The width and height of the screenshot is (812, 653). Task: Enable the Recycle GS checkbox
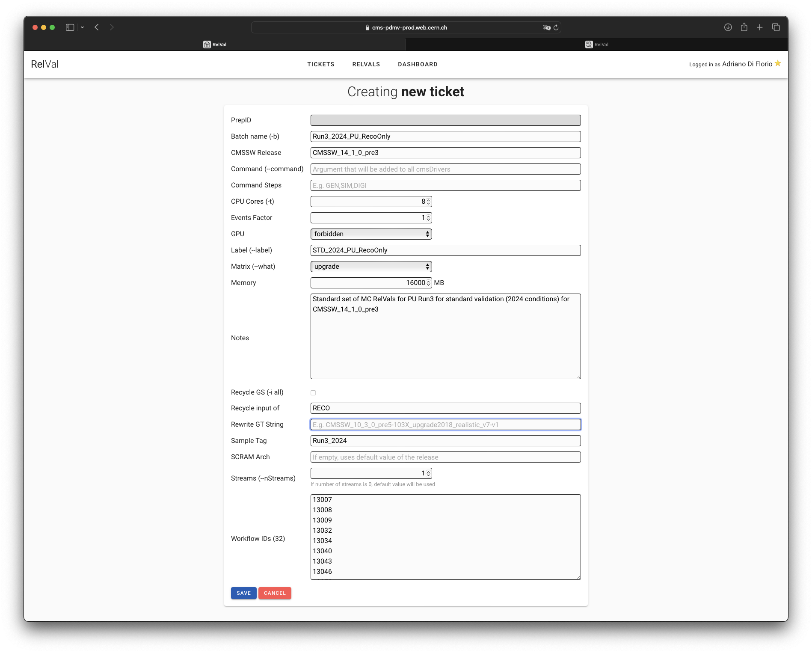(313, 393)
